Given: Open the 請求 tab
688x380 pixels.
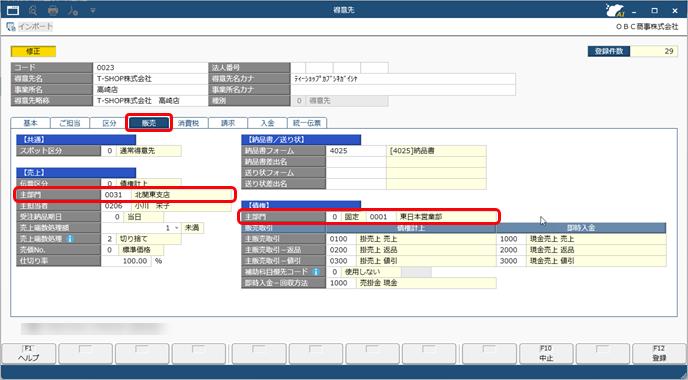Looking at the screenshot, I should (x=228, y=123).
